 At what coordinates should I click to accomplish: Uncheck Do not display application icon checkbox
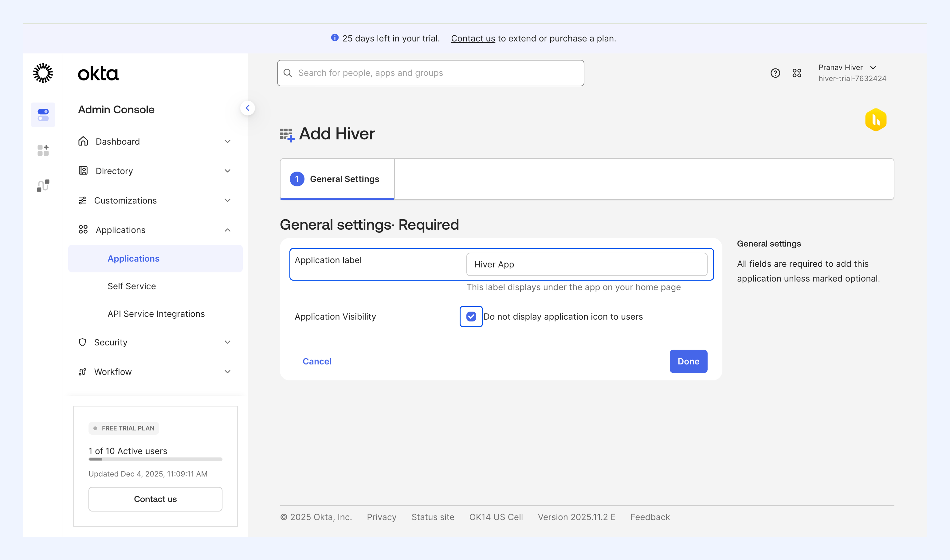(x=471, y=317)
